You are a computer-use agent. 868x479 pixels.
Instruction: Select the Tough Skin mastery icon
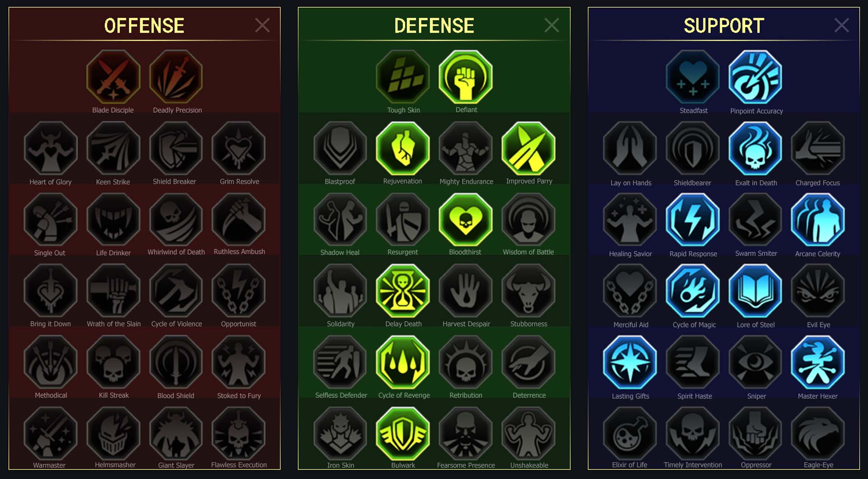tap(403, 77)
